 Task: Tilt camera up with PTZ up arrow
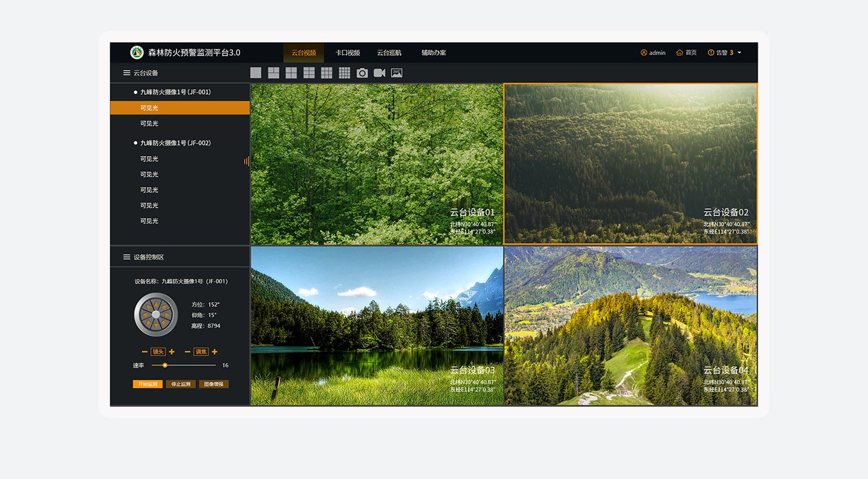click(156, 304)
